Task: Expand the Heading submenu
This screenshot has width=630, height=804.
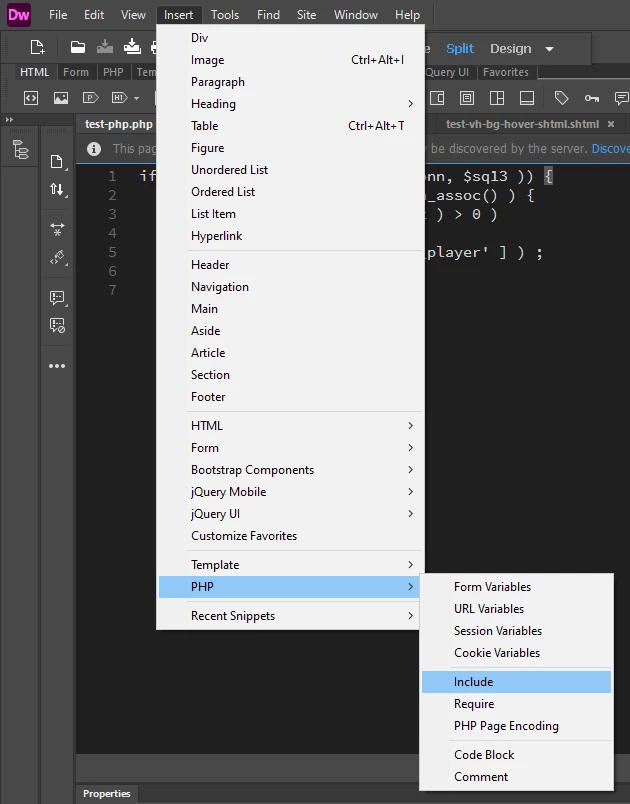Action: tap(290, 104)
